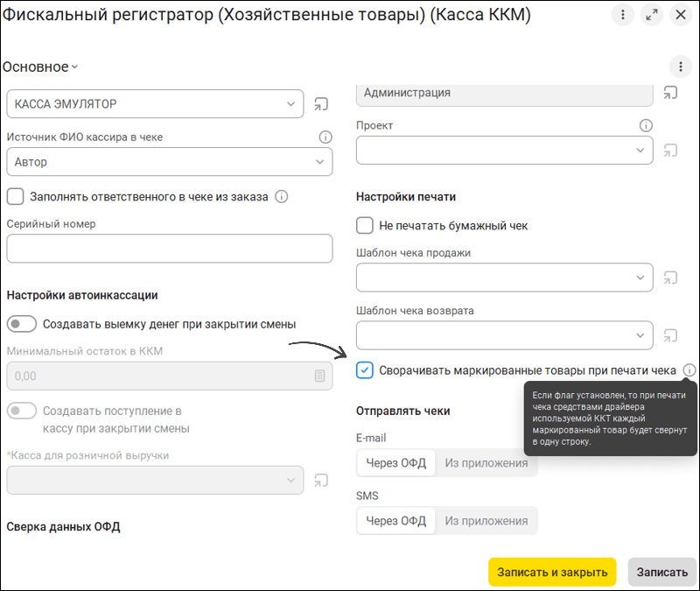This screenshot has height=591, width=700.
Task: Open the Администрация item via link icon
Action: click(x=670, y=93)
